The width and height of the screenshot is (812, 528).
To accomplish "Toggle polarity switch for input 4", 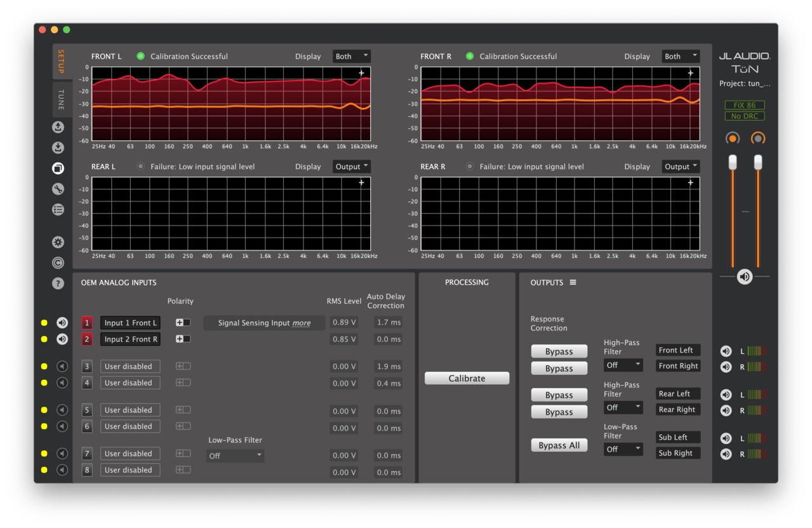I will (x=183, y=383).
